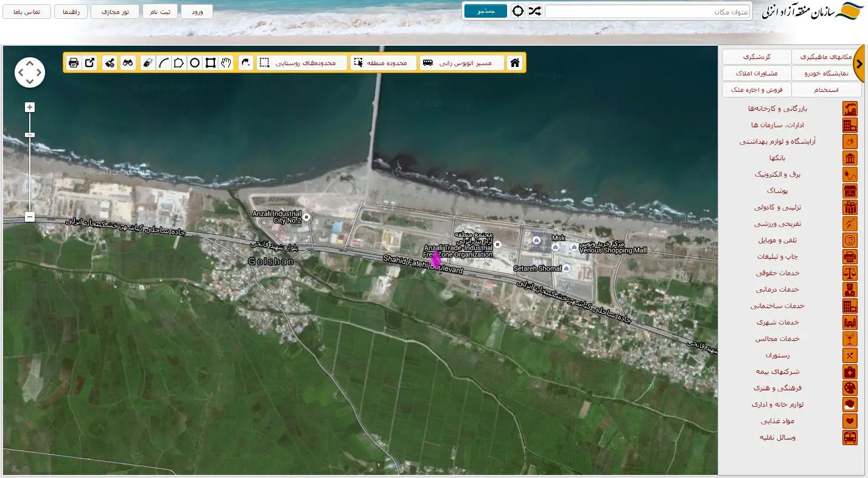Open the تماس باما contact page

tap(27, 12)
